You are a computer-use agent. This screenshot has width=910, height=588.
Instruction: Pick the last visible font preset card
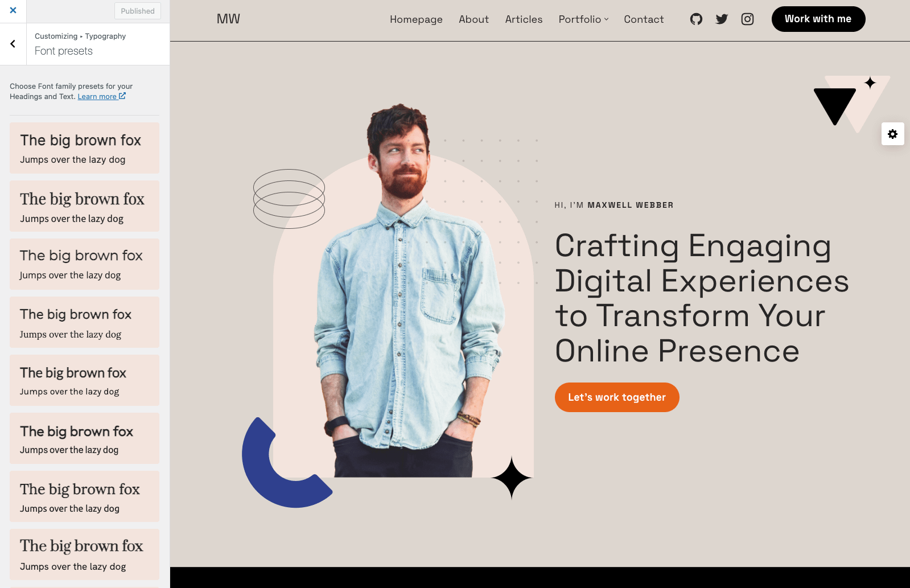coord(84,554)
